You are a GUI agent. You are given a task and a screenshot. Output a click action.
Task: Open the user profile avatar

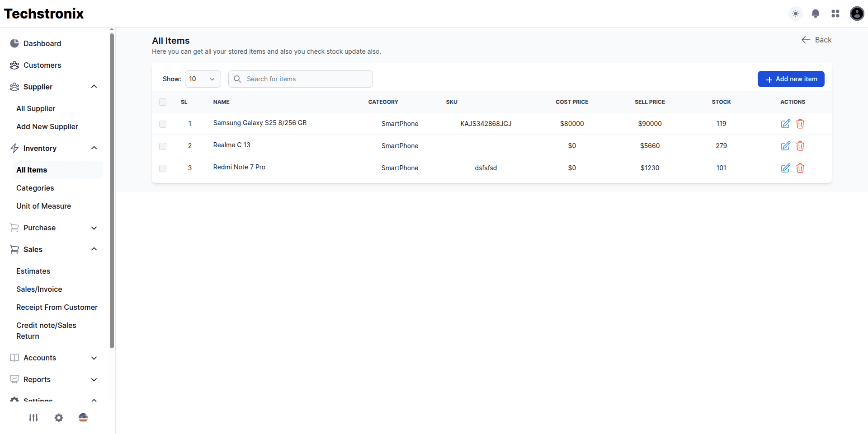point(857,14)
